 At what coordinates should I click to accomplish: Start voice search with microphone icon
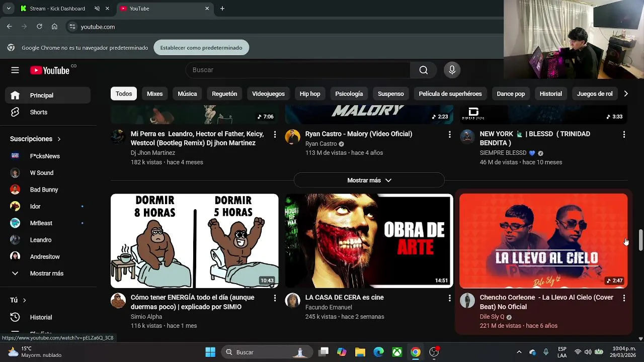(452, 70)
